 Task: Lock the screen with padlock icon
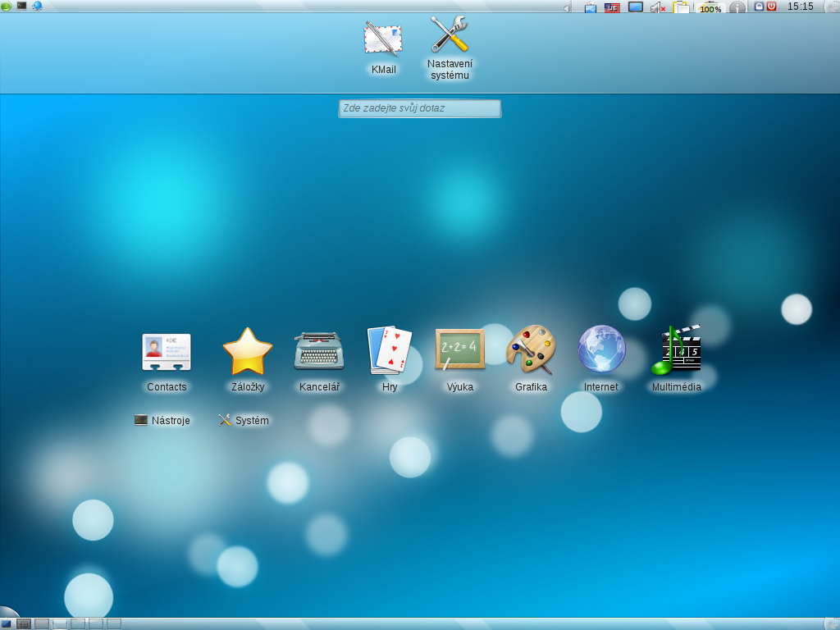pyautogui.click(x=759, y=7)
